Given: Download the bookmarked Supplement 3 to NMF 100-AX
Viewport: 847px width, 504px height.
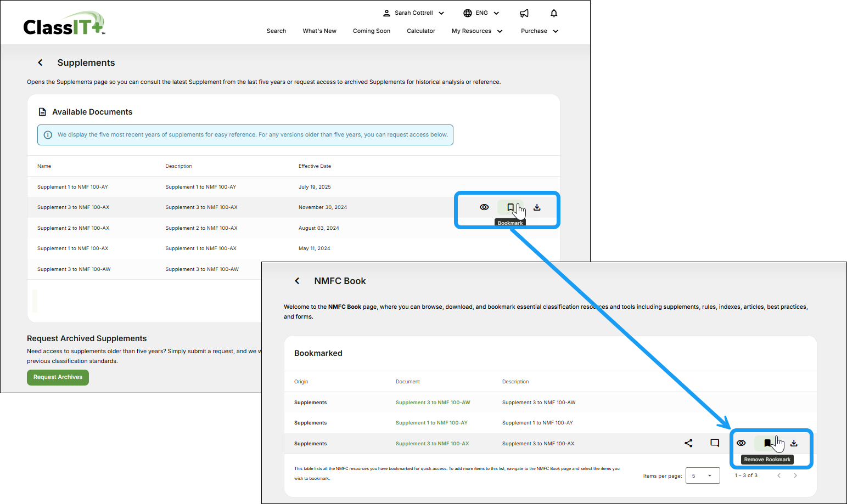Looking at the screenshot, I should [x=794, y=443].
